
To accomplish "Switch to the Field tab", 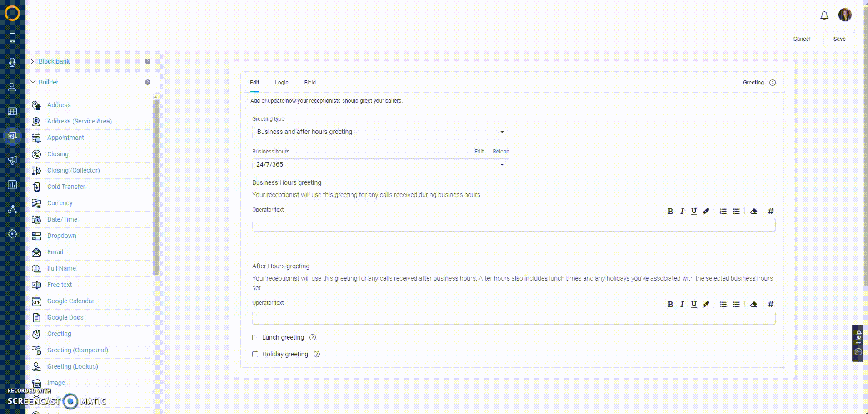I will click(x=310, y=83).
